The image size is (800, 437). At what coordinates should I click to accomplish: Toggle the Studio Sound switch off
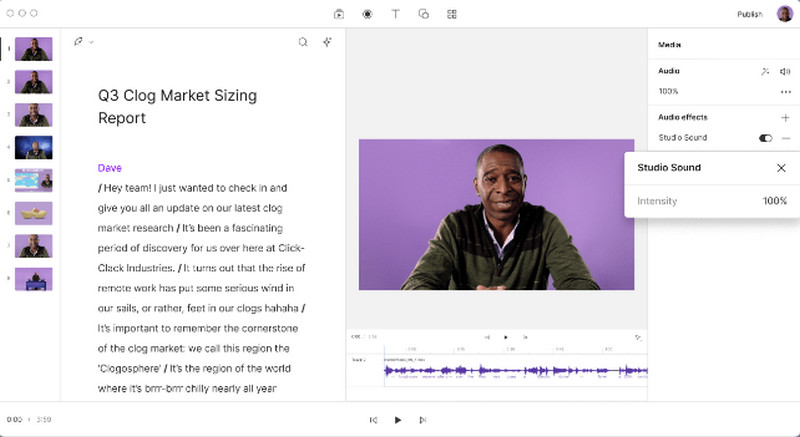pos(766,138)
